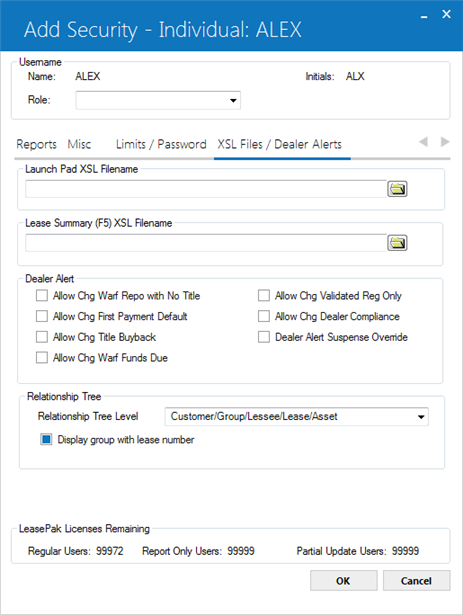Confirm with the OK button

pos(343,580)
